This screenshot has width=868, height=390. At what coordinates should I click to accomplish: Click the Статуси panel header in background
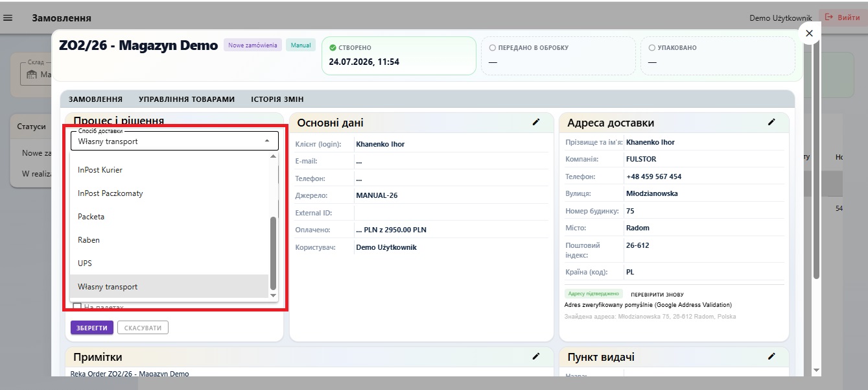(x=31, y=127)
